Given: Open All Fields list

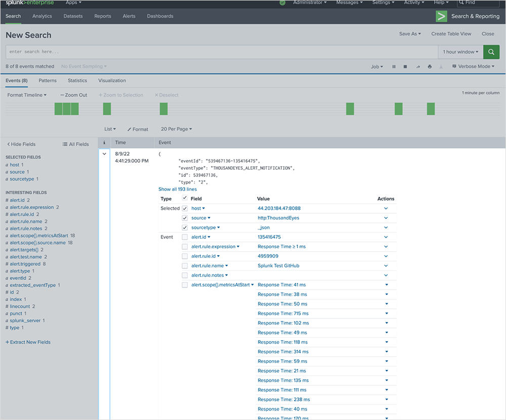Looking at the screenshot, I should click(x=75, y=144).
